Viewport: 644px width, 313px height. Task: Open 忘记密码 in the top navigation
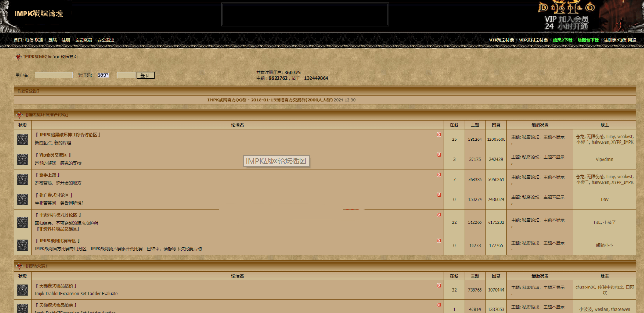click(x=84, y=40)
